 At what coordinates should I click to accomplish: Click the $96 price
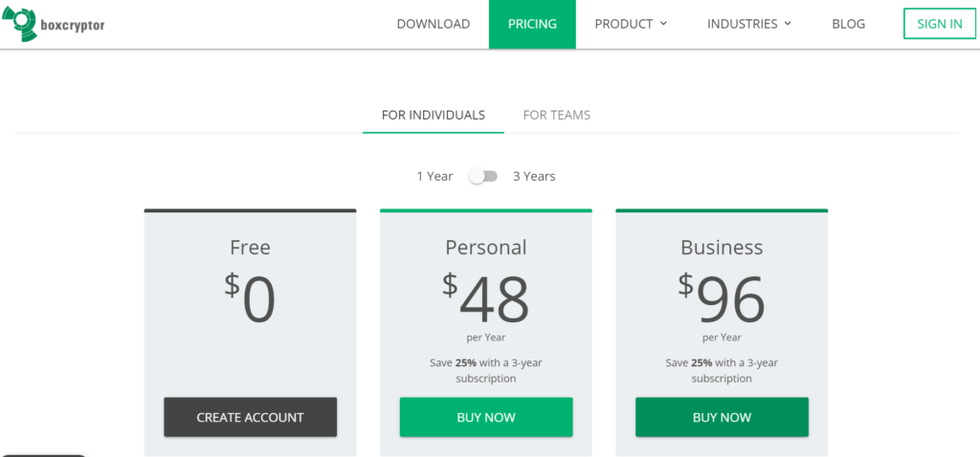click(722, 298)
